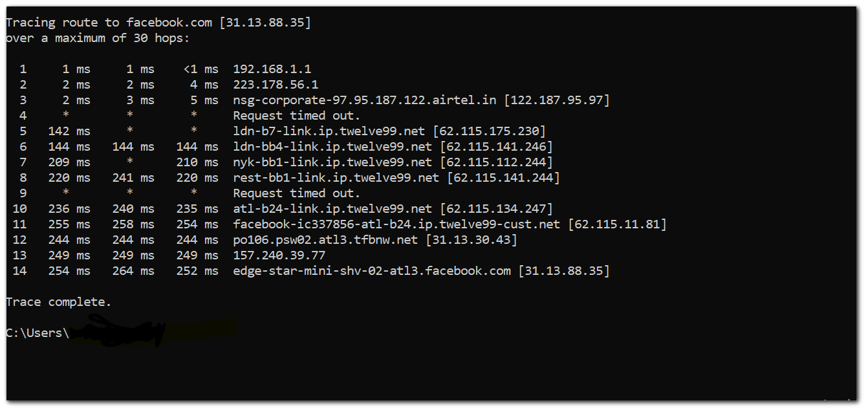Viewport: 868px width, 412px height.
Task: Click the rest-bb1-link.ip.twelve99.net hostname
Action: [336, 178]
